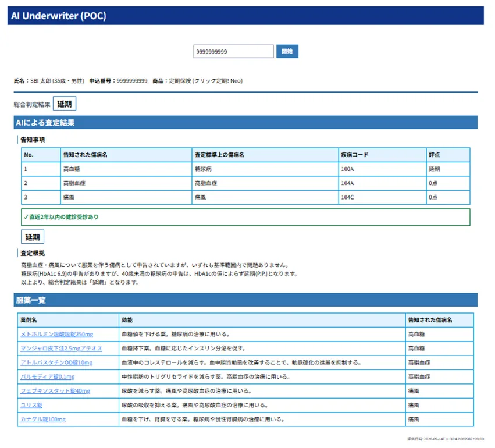Click the AI Underwriter (POC) title

pyautogui.click(x=59, y=16)
